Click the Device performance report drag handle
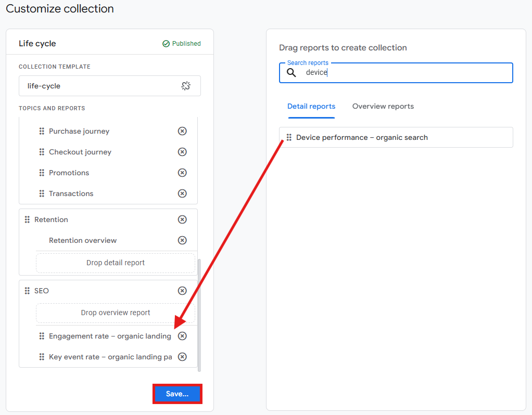Image resolution: width=532 pixels, height=415 pixels. (289, 137)
